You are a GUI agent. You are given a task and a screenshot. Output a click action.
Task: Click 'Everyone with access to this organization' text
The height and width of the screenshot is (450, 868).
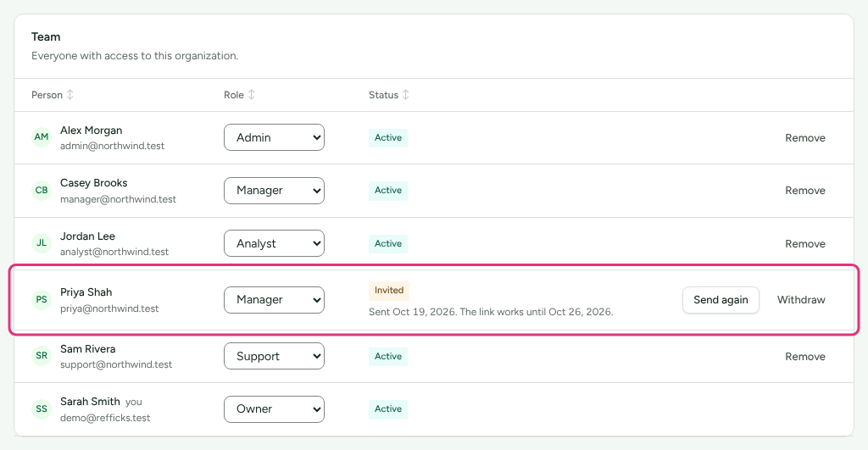(135, 56)
